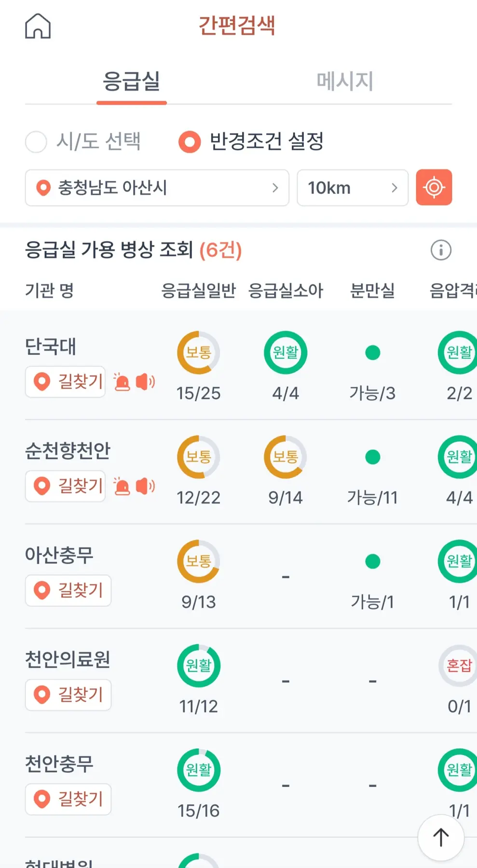Switch to the 응급실 tab
This screenshot has width=477, height=868.
pos(131,81)
